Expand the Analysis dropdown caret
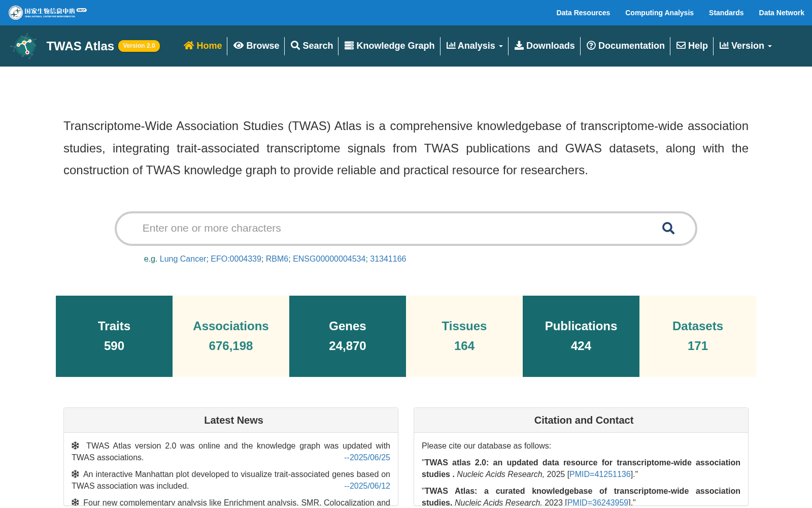 coord(501,46)
